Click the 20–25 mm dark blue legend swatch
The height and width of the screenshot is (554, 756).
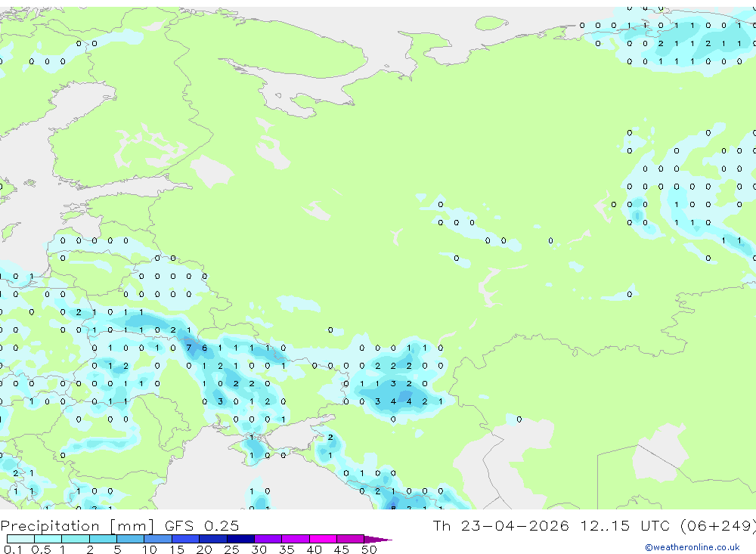coord(212,539)
